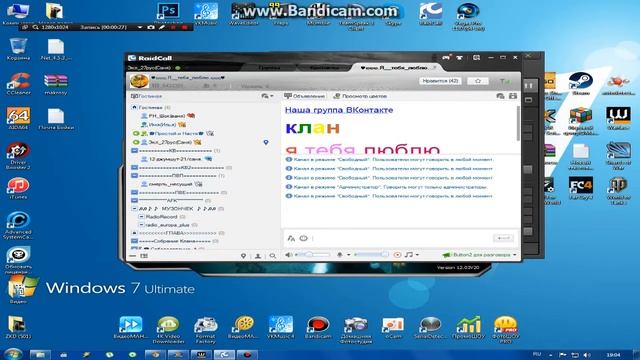This screenshot has width=640, height=360.
Task: Open the 'Объявление' tab
Action: pyautogui.click(x=305, y=96)
